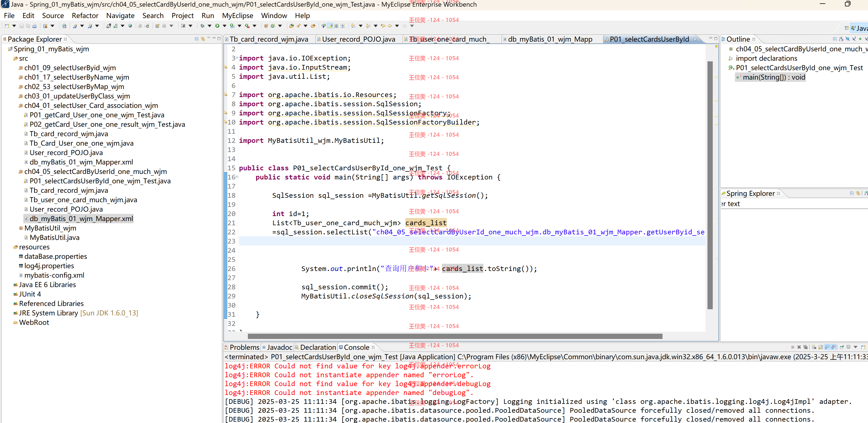Image resolution: width=868 pixels, height=423 pixels.
Task: Select main(String[]) in Outline view
Action: (771, 77)
